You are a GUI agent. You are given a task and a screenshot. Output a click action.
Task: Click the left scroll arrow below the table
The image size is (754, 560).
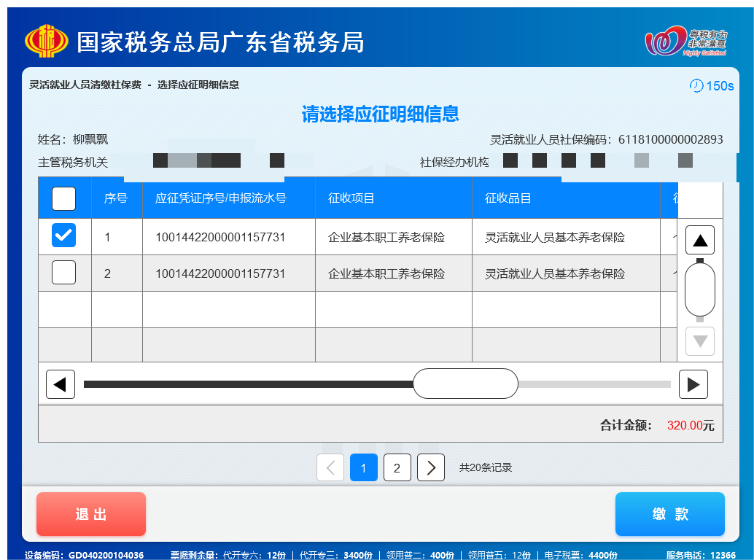tap(61, 384)
